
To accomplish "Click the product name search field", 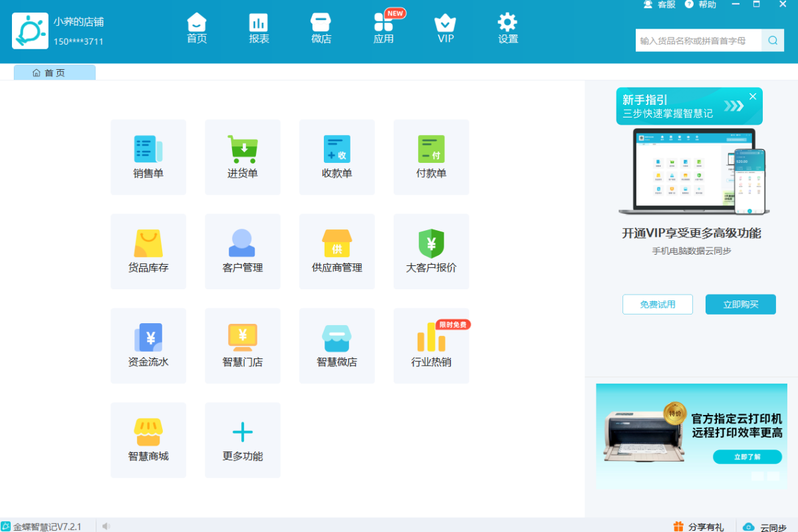I will (698, 41).
